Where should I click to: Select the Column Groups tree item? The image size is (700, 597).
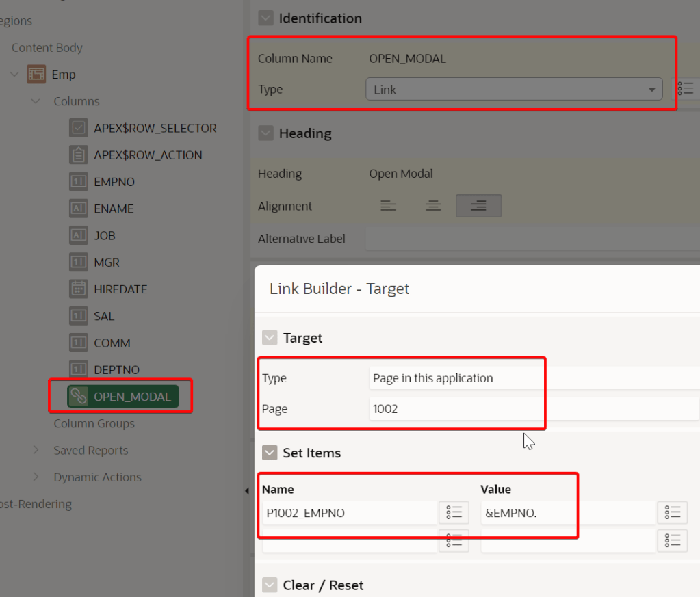[x=94, y=423]
